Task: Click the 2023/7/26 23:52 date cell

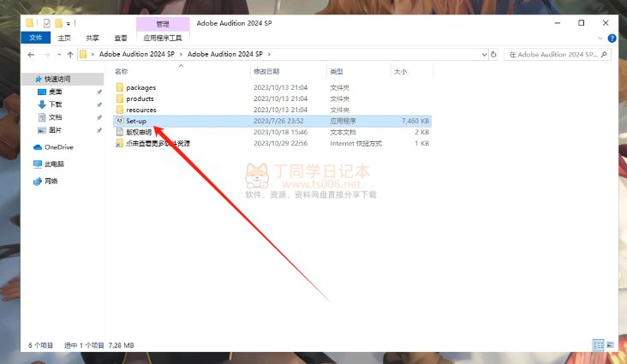Action: [x=278, y=121]
